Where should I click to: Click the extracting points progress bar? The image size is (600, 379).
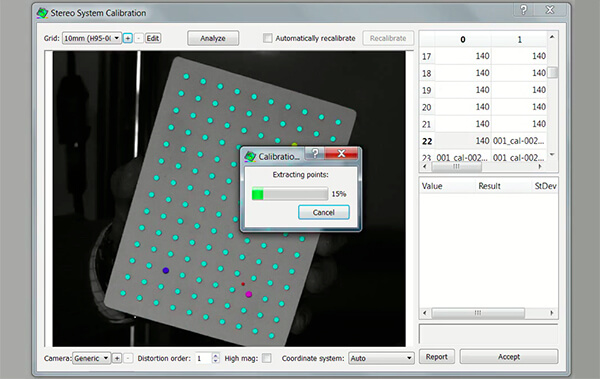[290, 194]
